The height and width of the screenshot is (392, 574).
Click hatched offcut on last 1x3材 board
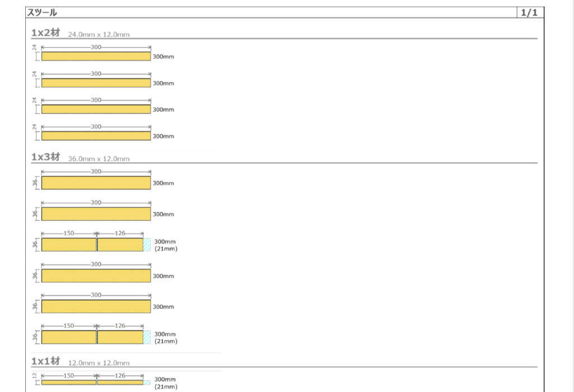147,337
